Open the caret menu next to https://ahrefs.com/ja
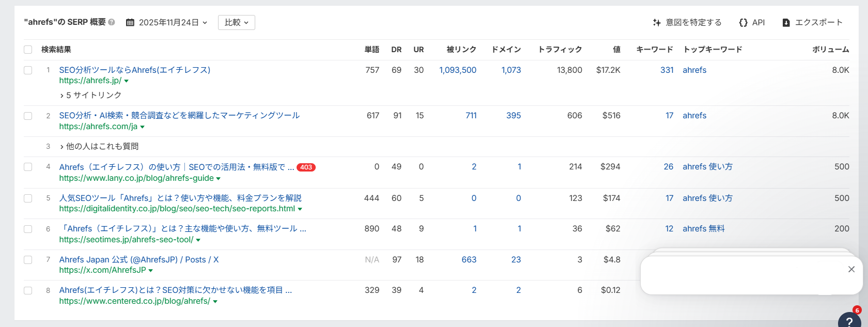This screenshot has height=327, width=868. point(142,127)
